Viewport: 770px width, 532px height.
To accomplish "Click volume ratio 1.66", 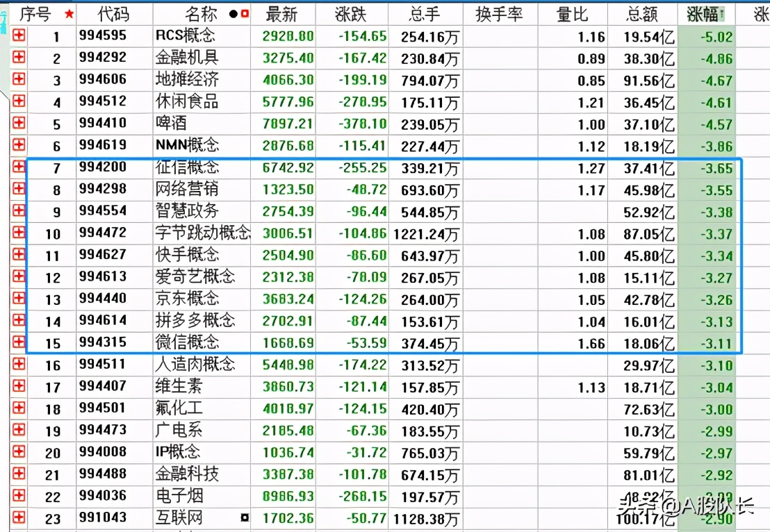I will point(591,344).
